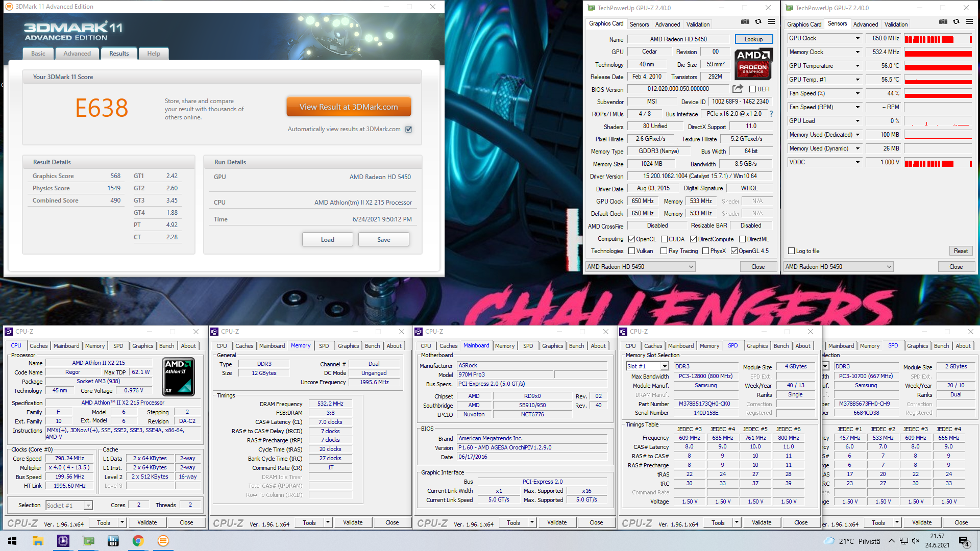Expand the GPU Temperature sensor dropdown
The height and width of the screenshot is (551, 980).
(857, 66)
